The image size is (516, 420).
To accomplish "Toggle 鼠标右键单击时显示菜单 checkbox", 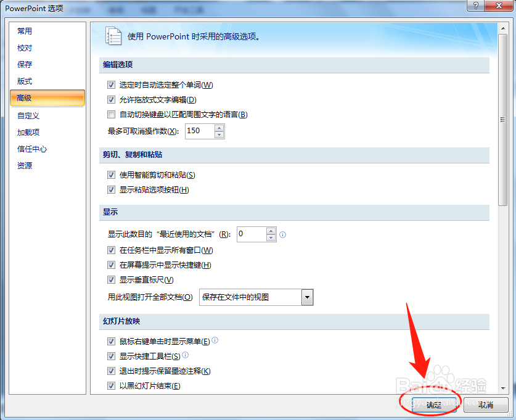I will click(x=111, y=341).
